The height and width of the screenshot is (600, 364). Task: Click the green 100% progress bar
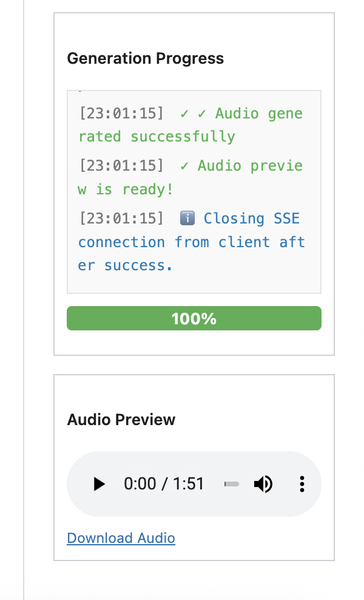[x=194, y=319]
